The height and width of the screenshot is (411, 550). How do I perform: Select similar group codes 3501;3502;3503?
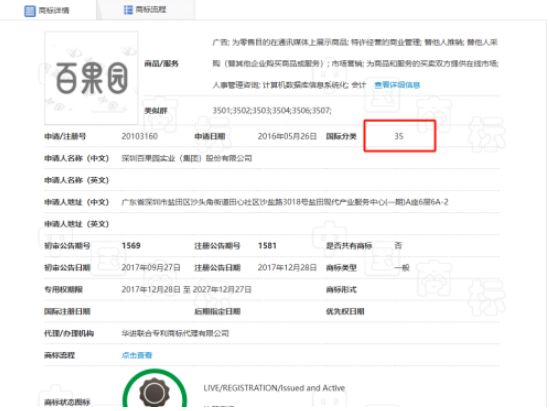tap(272, 111)
